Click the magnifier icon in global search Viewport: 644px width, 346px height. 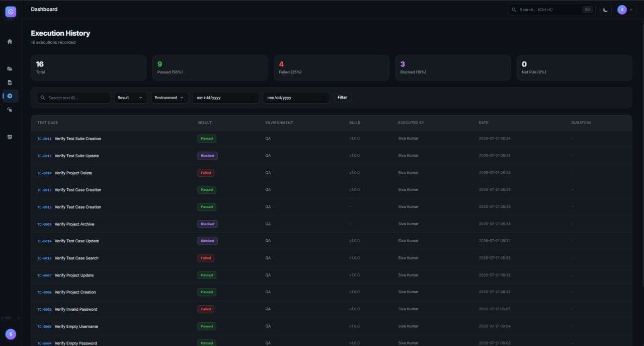tap(514, 10)
